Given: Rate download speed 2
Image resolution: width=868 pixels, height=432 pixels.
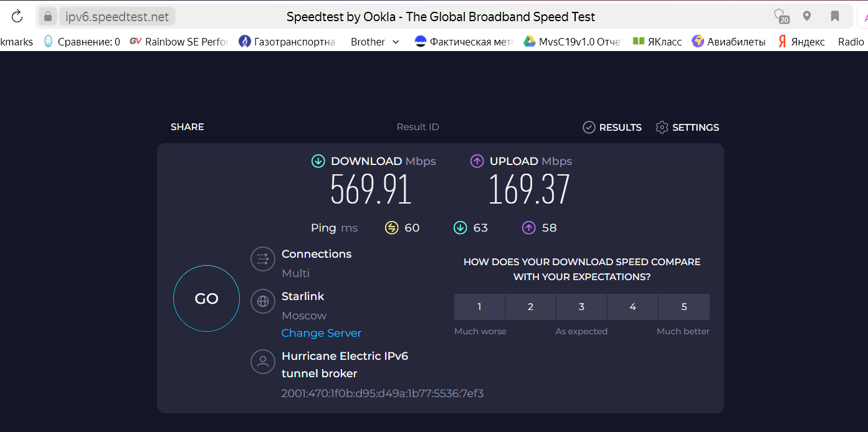Looking at the screenshot, I should [531, 307].
